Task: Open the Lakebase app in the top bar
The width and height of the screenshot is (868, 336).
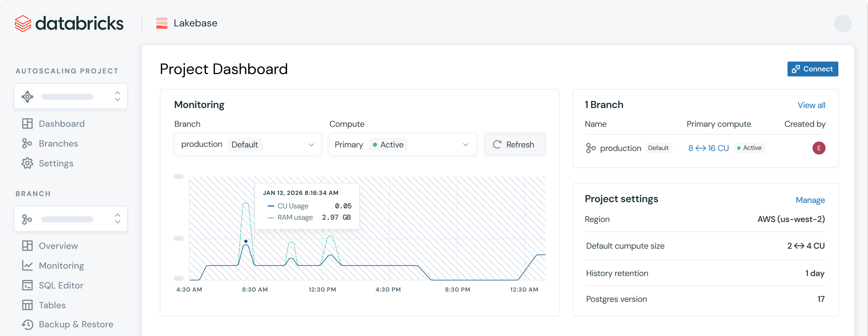Action: [187, 23]
